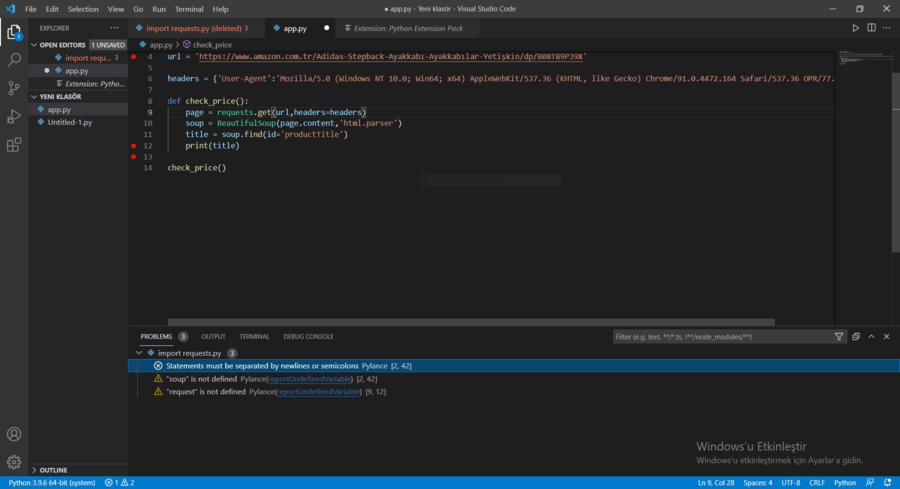This screenshot has width=900, height=489.
Task: Open Accounts menu in activity bar
Action: (x=14, y=434)
